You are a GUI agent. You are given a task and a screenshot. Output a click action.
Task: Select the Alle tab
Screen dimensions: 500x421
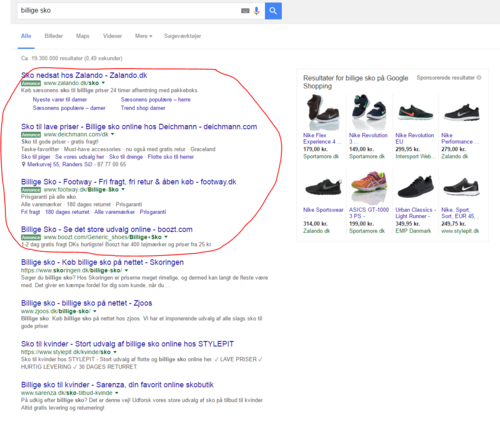click(x=26, y=36)
